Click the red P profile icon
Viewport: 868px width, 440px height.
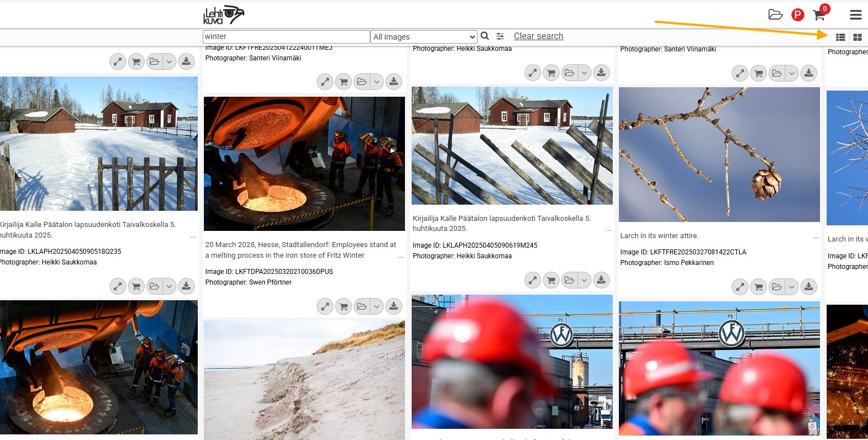798,15
